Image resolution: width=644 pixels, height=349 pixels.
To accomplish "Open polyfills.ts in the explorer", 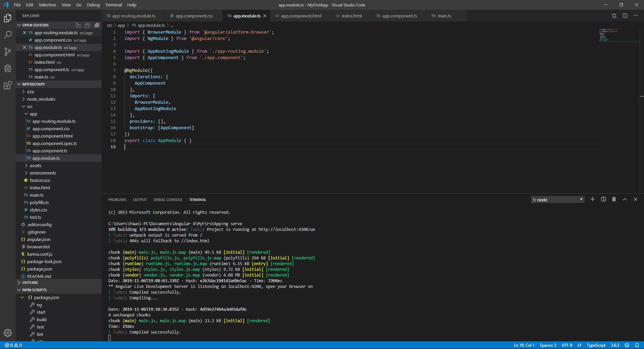I will click(x=39, y=202).
